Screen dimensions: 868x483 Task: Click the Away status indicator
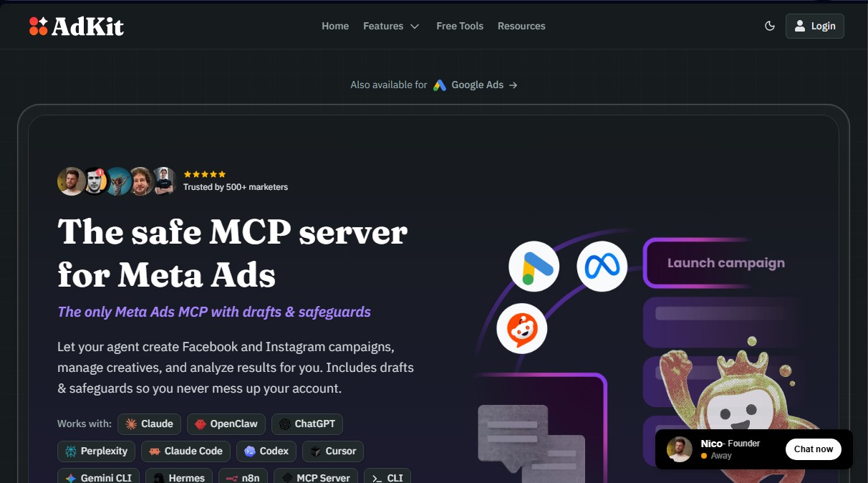click(716, 456)
